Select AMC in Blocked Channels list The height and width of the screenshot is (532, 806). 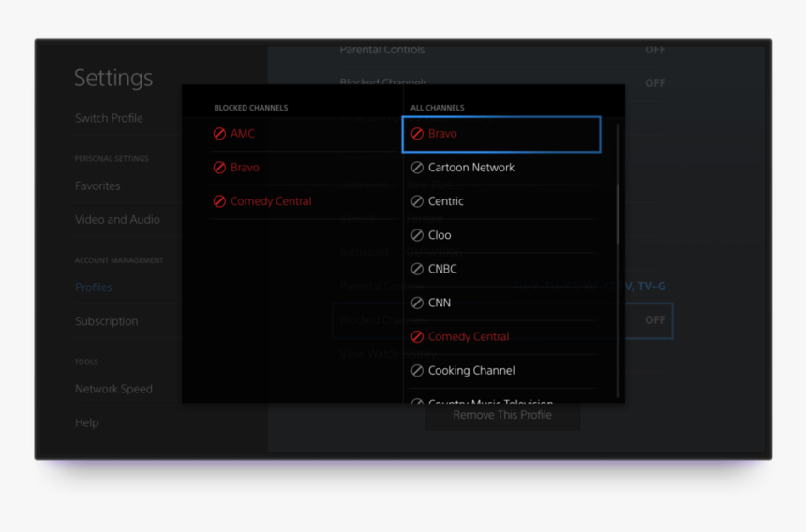click(243, 134)
